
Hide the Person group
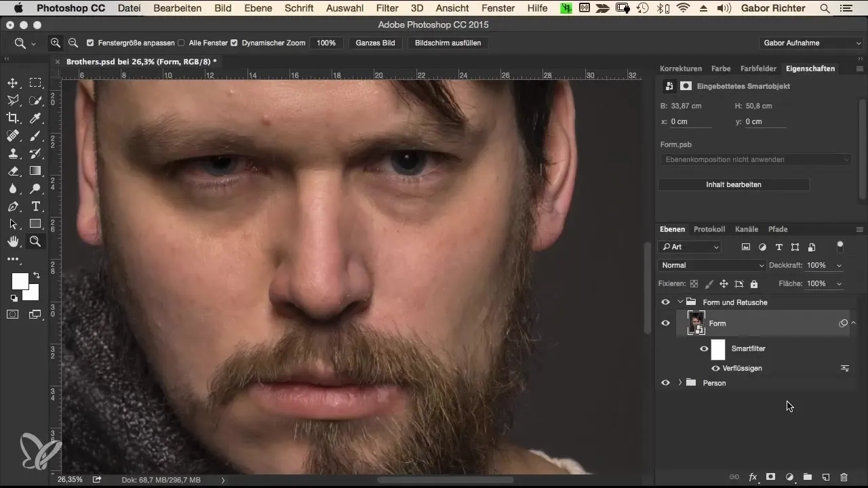coord(665,383)
